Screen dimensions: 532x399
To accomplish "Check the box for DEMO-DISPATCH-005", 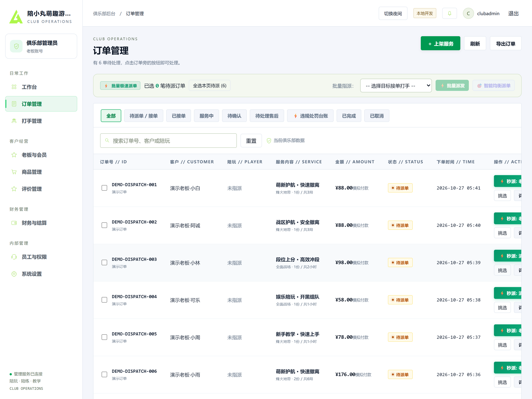I will pyautogui.click(x=104, y=337).
